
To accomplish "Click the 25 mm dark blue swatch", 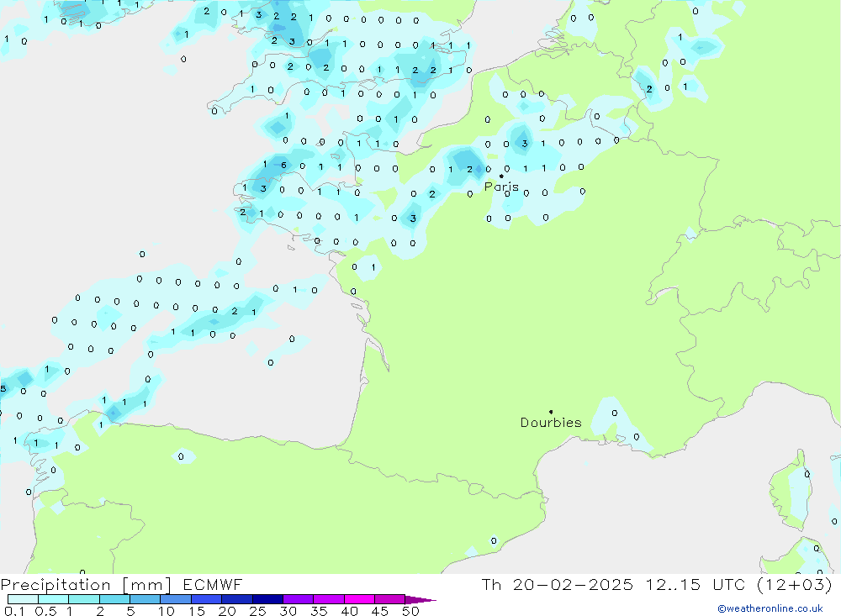I will click(267, 599).
